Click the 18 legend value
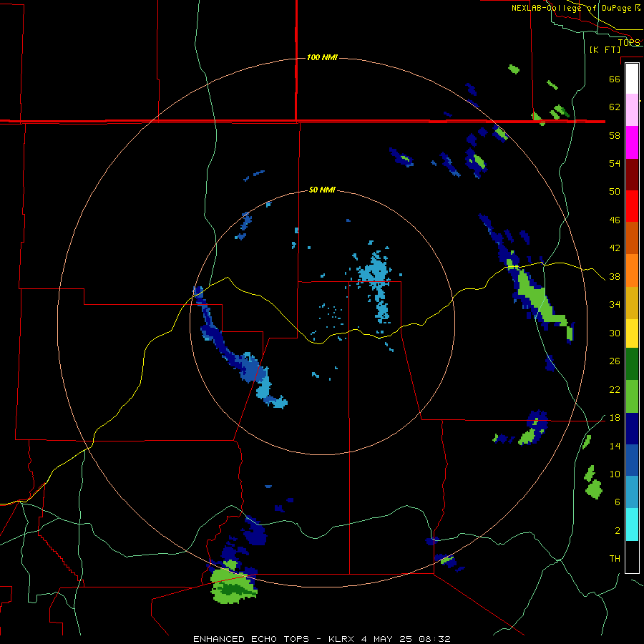 615,418
